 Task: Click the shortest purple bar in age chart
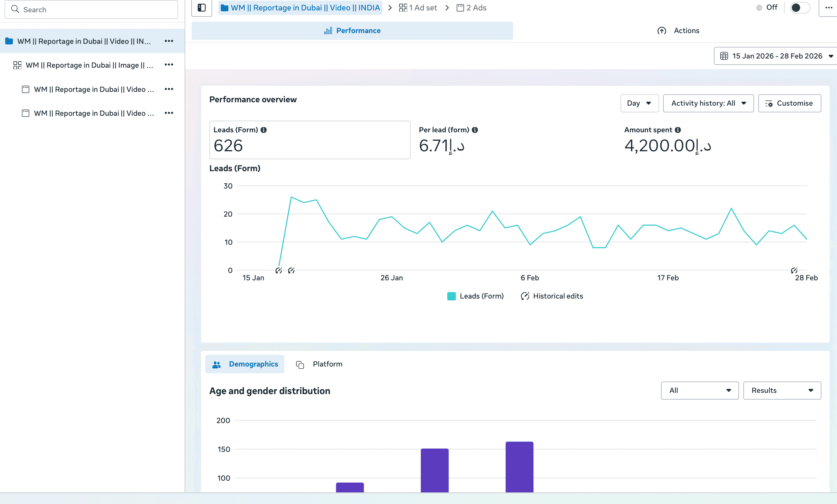coord(350,487)
